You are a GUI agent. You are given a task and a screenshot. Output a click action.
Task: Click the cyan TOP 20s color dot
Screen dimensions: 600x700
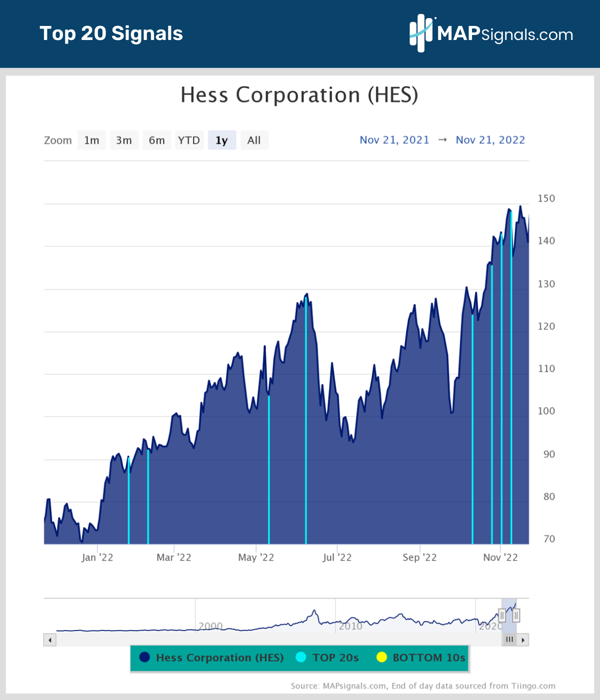[300, 657]
